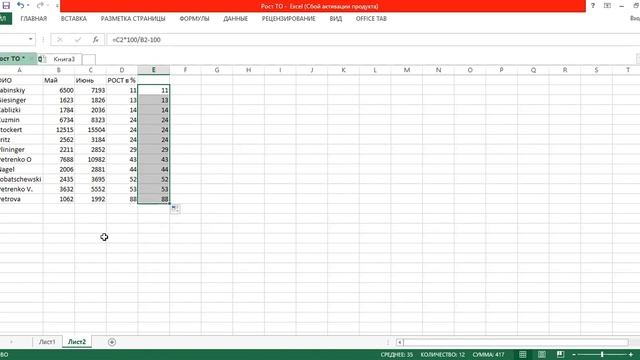Open a new blank workbook tab next to Книга3
The image size is (640, 360).
pos(89,60)
